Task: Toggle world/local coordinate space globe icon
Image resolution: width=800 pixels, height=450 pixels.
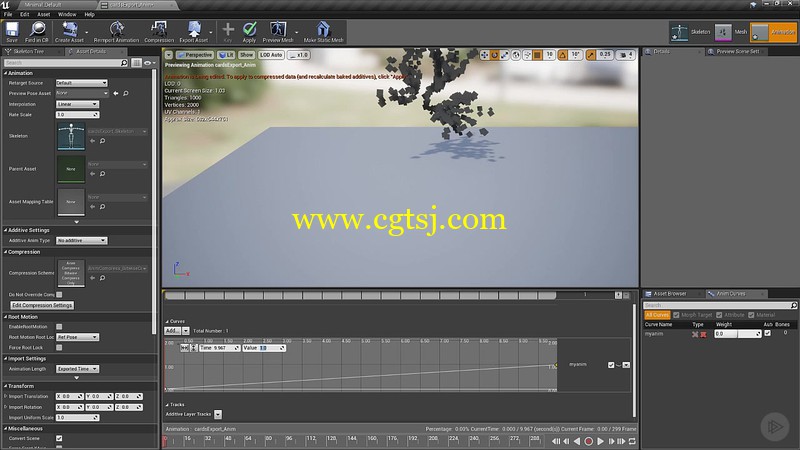Action: pyautogui.click(x=516, y=55)
